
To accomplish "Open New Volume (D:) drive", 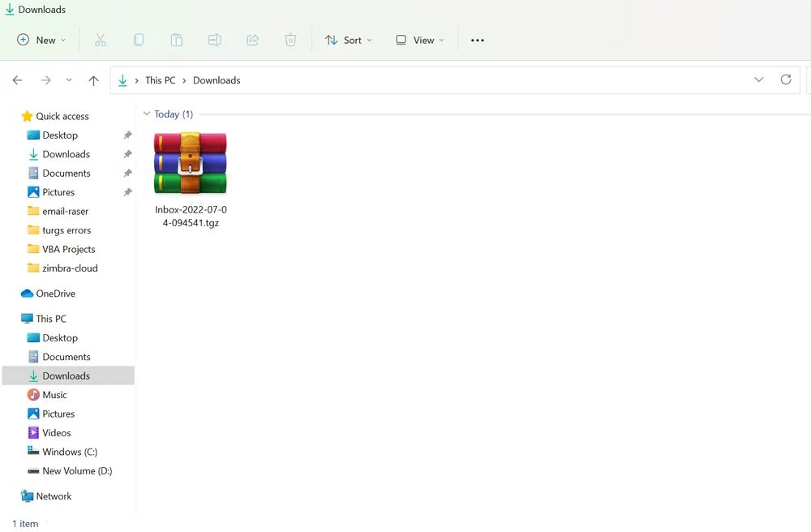I will coord(77,471).
